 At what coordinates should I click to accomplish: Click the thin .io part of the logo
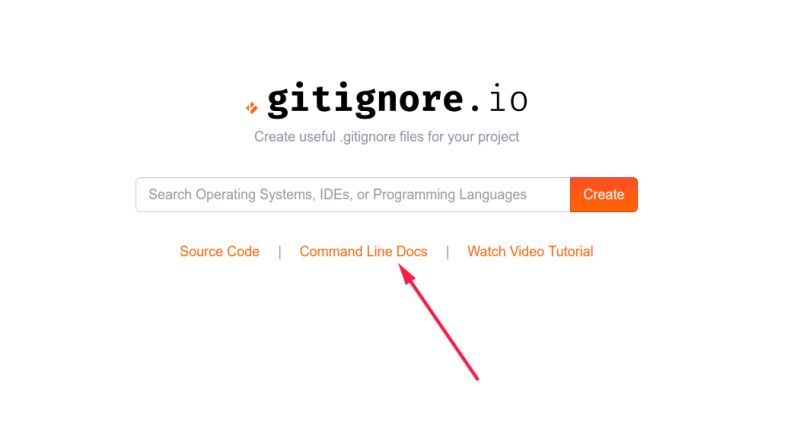(504, 99)
